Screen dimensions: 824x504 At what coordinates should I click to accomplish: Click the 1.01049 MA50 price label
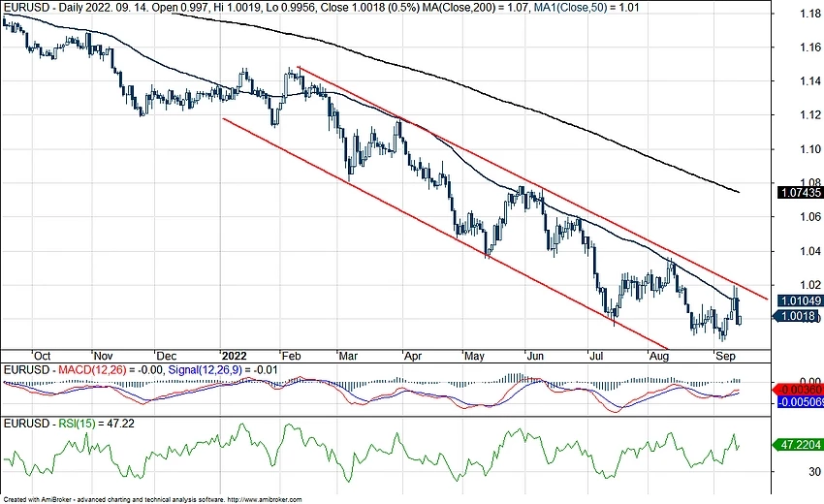click(800, 300)
